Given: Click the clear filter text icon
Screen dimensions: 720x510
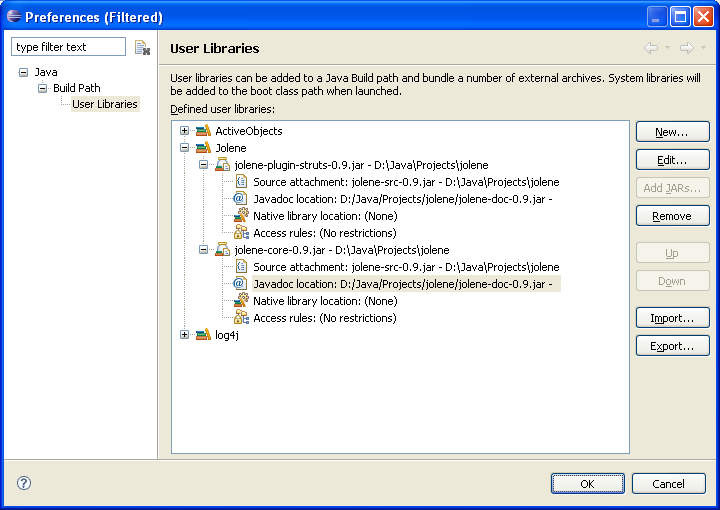Looking at the screenshot, I should coord(142,48).
